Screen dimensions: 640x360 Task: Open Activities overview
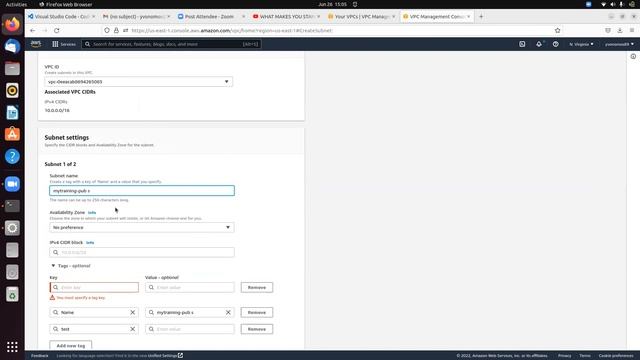(16, 4)
